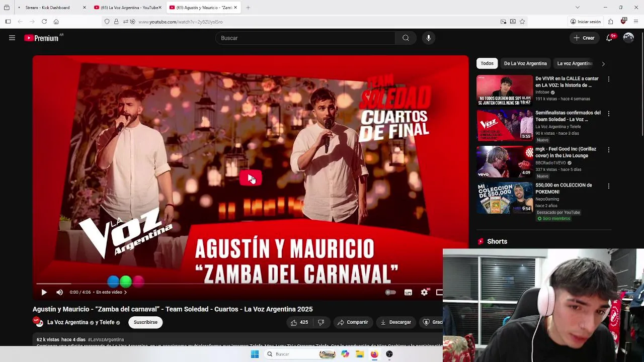Expand the 'En este video' chapters chevron
644x362 pixels.
(125, 292)
